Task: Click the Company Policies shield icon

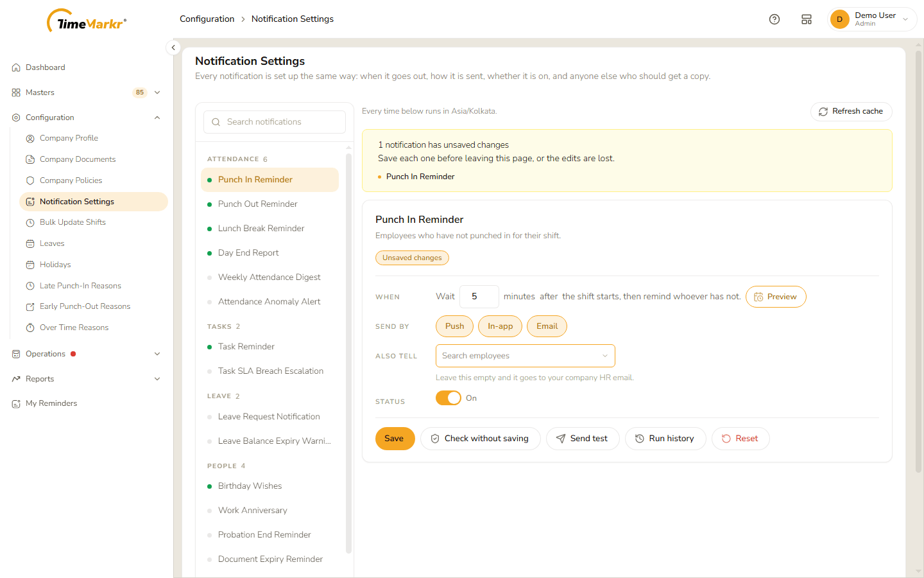Action: (30, 180)
